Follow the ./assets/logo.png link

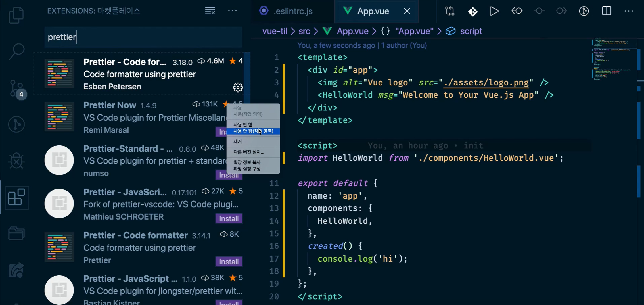pos(486,82)
